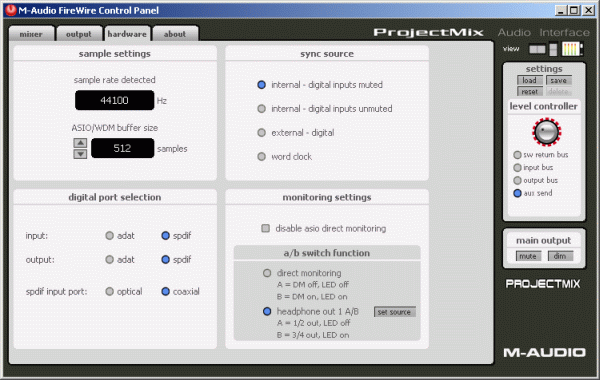Switch to the output tab
The height and width of the screenshot is (380, 600).
point(79,34)
